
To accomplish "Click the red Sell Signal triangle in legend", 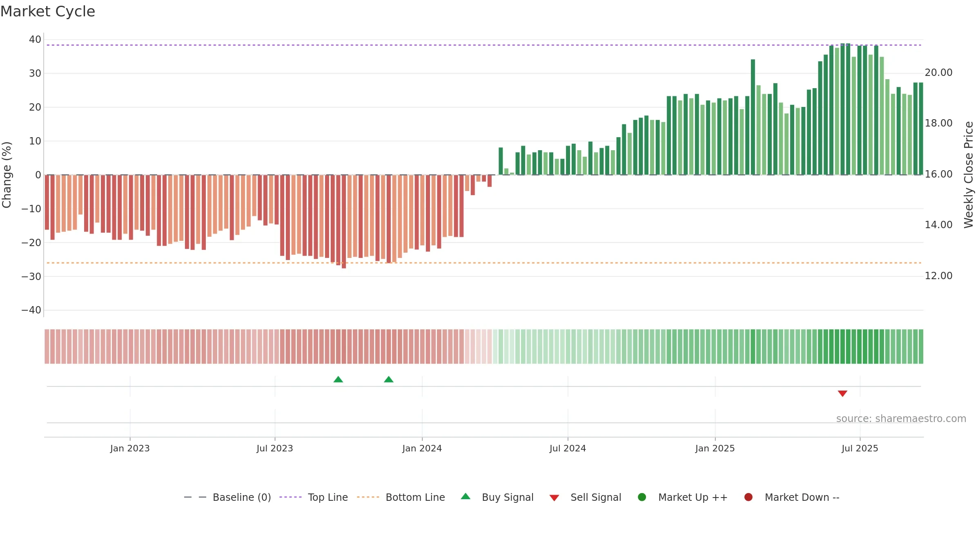I will (554, 498).
